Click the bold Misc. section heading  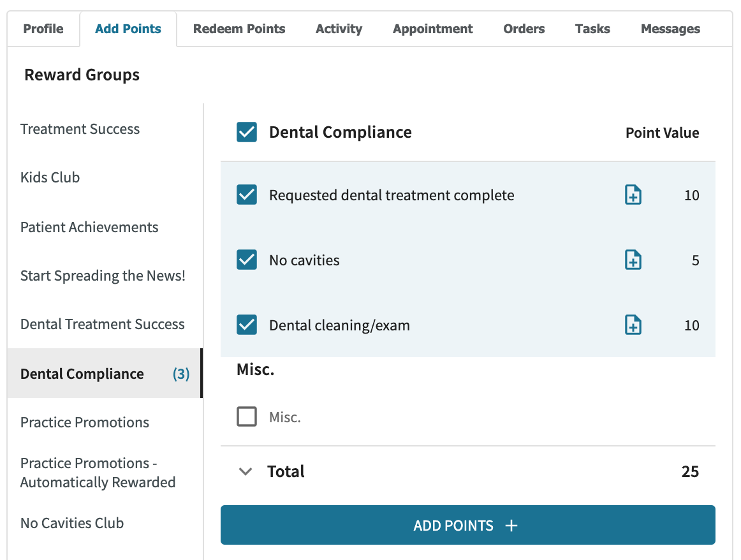255,369
